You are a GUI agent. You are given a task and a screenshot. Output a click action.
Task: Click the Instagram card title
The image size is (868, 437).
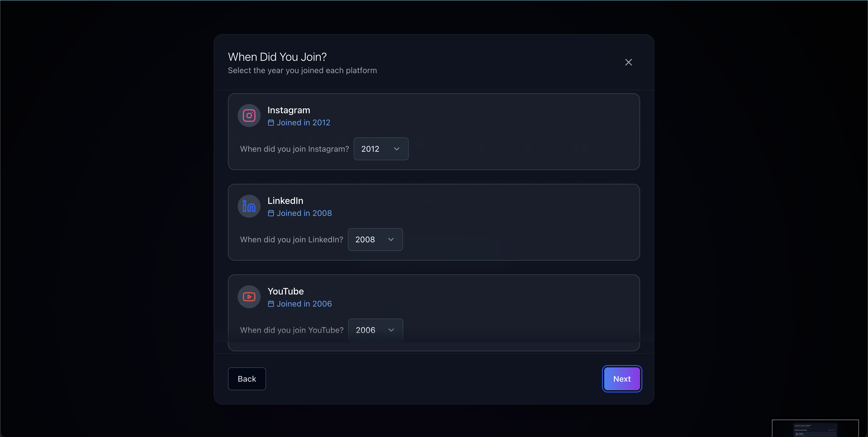(x=289, y=110)
